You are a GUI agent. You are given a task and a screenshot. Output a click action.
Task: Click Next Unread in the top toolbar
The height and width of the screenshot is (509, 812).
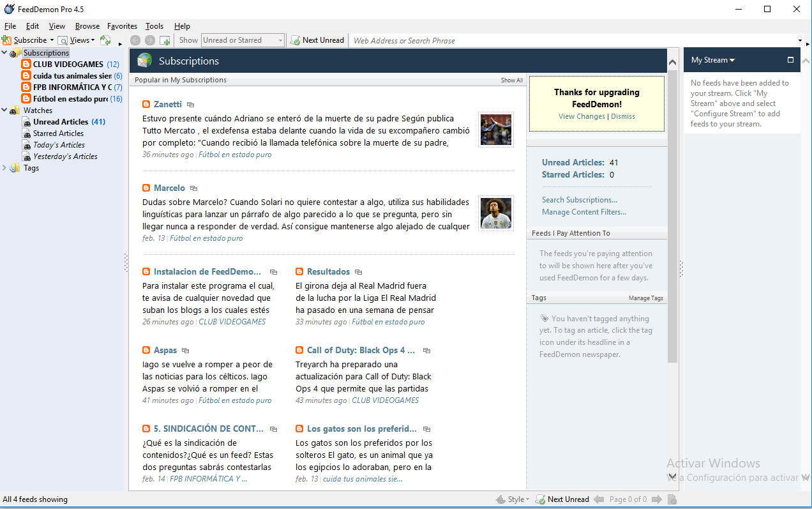tap(317, 40)
